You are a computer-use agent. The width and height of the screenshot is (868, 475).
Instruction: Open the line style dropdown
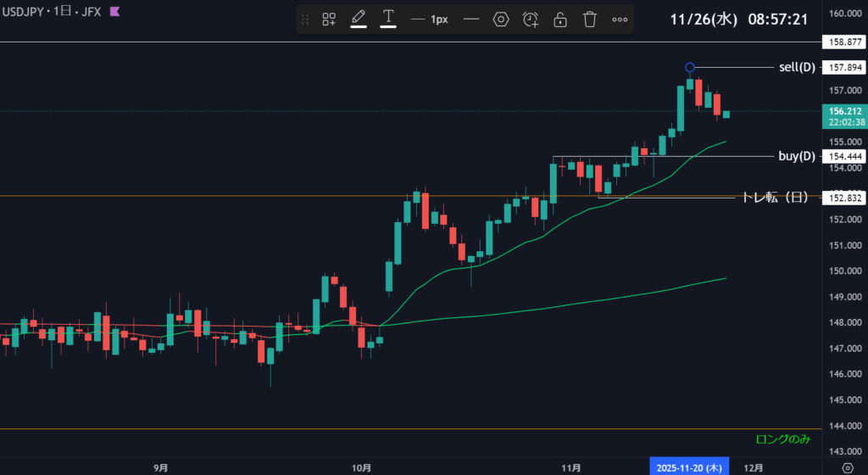471,20
